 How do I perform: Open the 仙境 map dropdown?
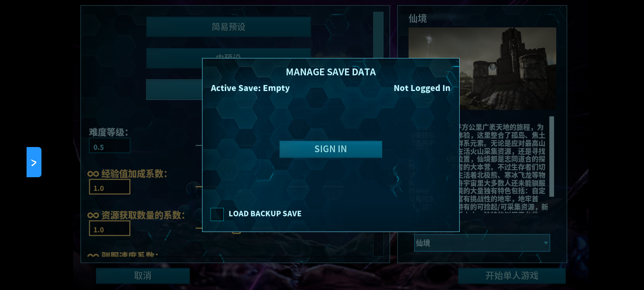(482, 243)
